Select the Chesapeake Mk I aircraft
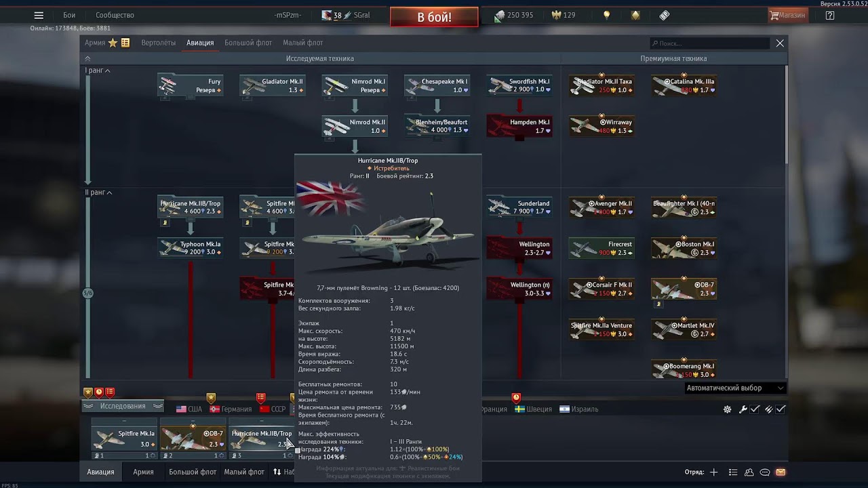Screen dimensions: 868x488 [437, 85]
